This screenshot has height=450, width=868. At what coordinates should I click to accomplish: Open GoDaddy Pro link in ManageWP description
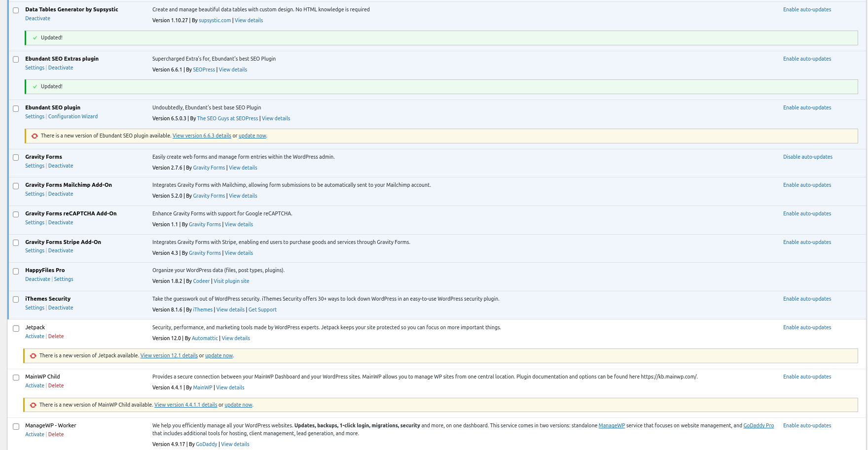point(758,426)
